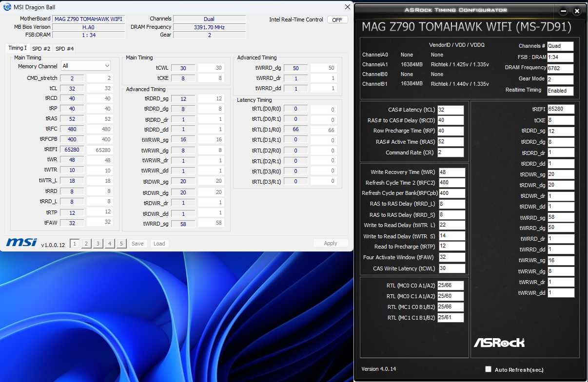
Task: Click the Realtime Timing Enabled field
Action: (560, 91)
